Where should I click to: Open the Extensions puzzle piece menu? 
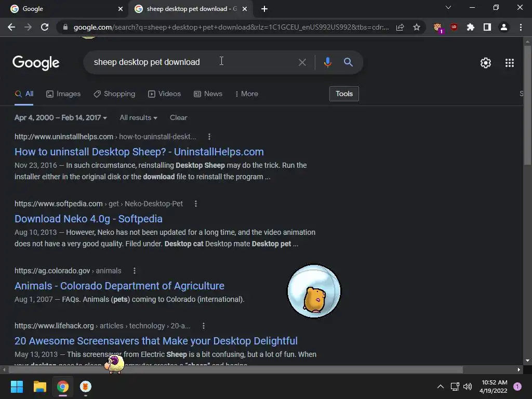(471, 27)
